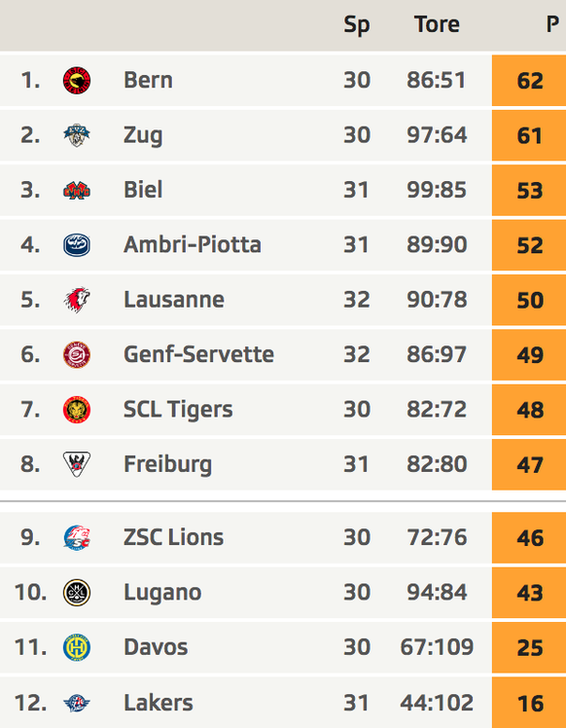The width and height of the screenshot is (566, 728).
Task: Click Lakers' orange 16 points cell
Action: coord(529,703)
